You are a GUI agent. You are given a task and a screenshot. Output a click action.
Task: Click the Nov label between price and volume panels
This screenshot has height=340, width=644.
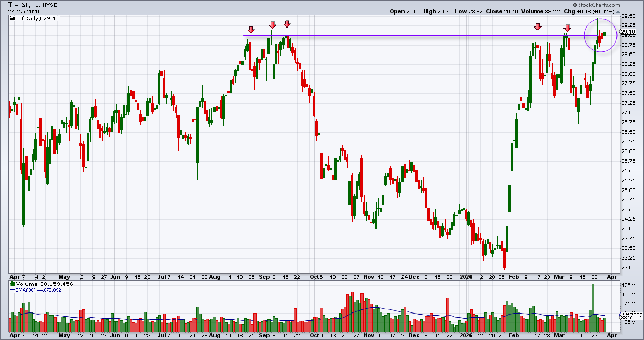pos(368,277)
